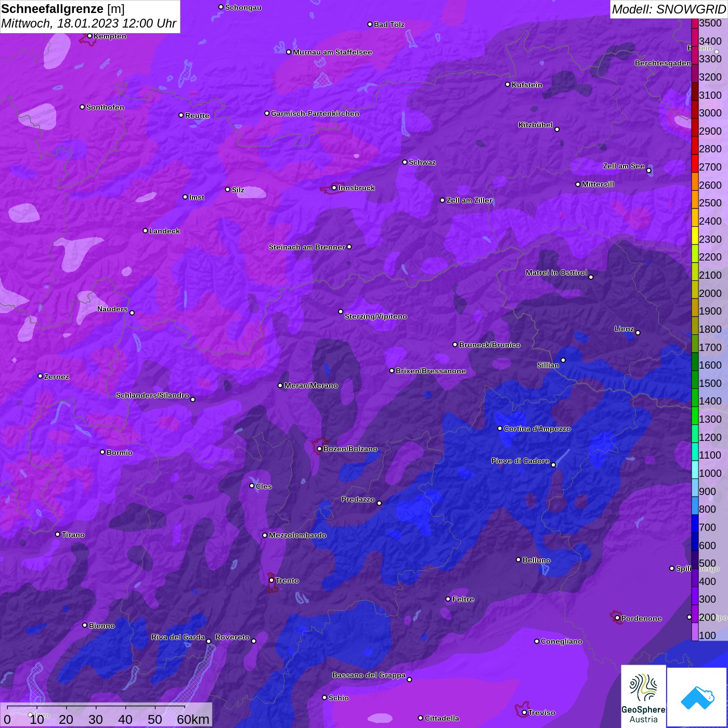728x728 pixels.
Task: Click the "Bassano del Grappa" map label
Action: click(x=369, y=675)
